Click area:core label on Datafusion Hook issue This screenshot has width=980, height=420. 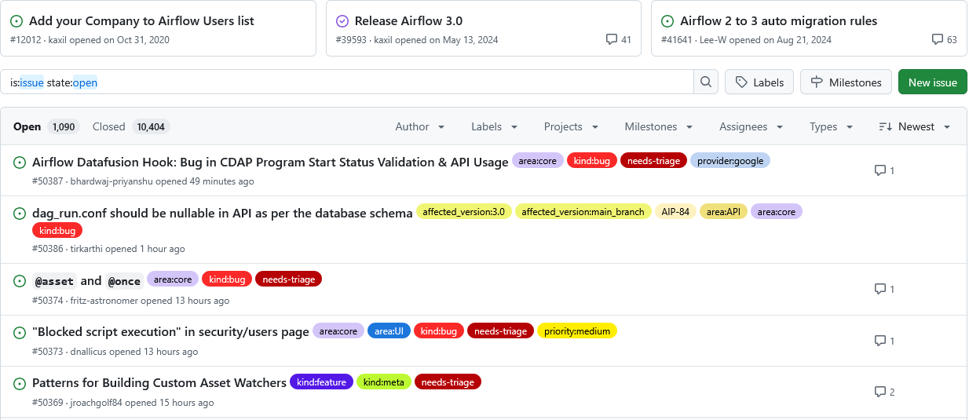pos(538,161)
